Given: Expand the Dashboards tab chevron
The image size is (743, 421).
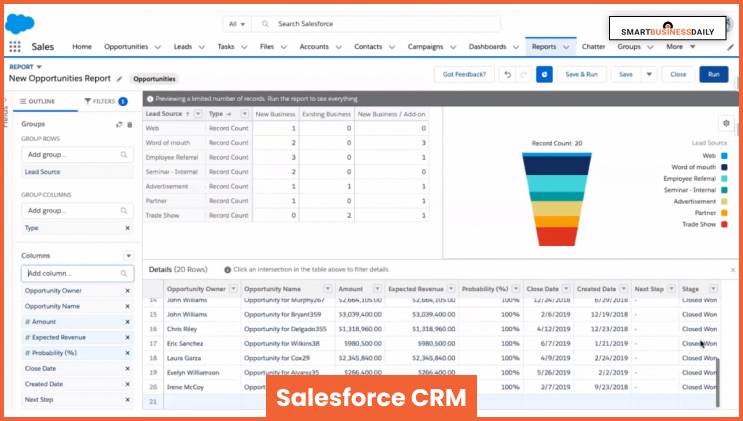Looking at the screenshot, I should 516,47.
